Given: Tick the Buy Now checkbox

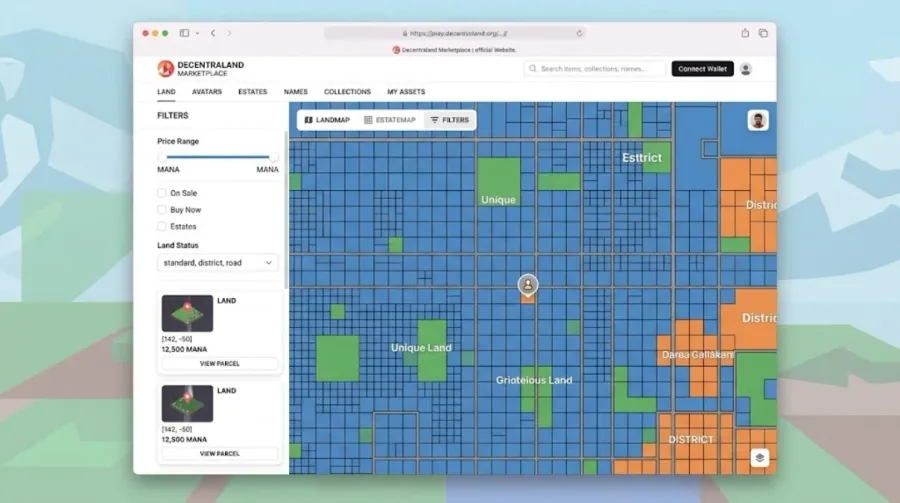Looking at the screenshot, I should [162, 210].
